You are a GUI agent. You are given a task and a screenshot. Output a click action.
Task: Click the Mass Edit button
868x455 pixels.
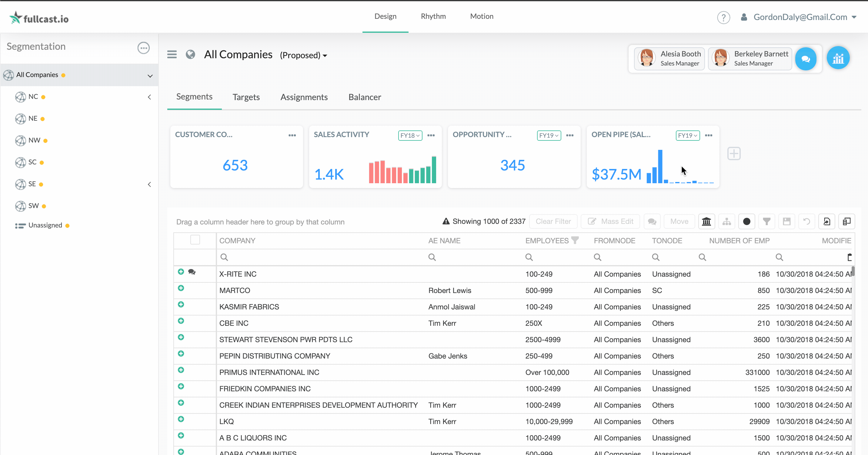pyautogui.click(x=610, y=222)
